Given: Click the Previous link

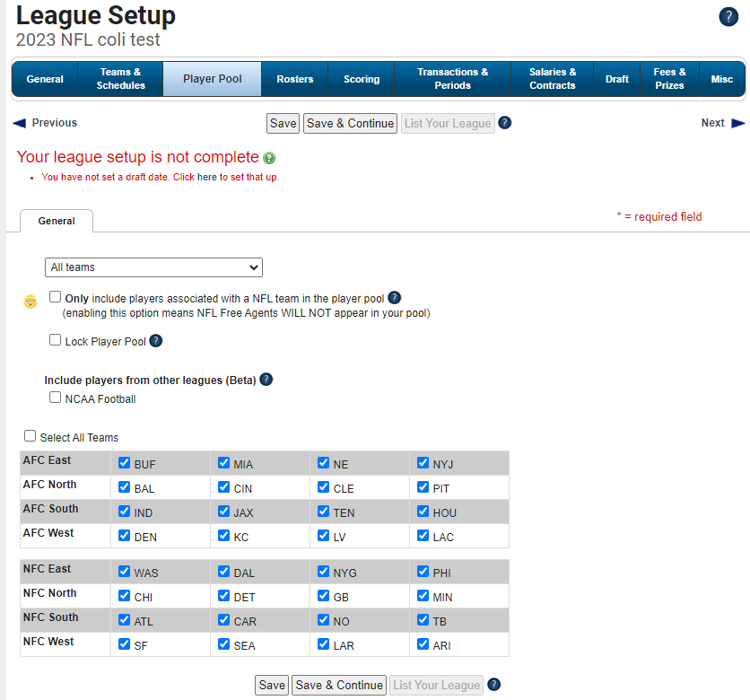Looking at the screenshot, I should [x=55, y=123].
